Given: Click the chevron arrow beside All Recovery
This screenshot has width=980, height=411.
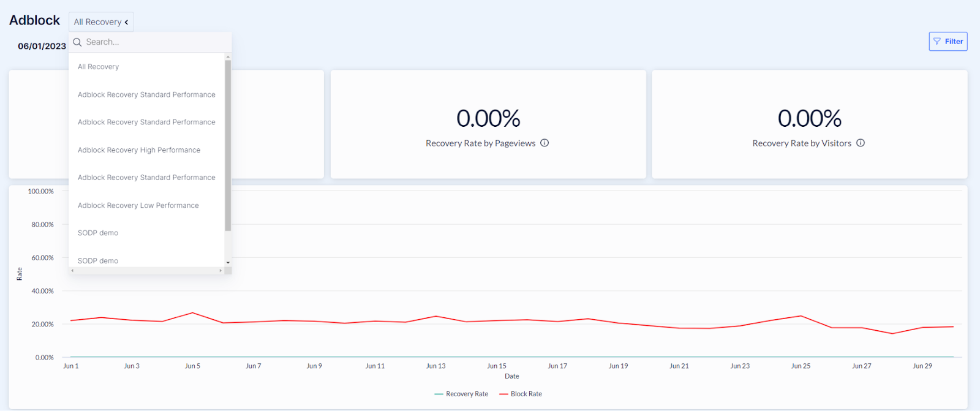Looking at the screenshot, I should coord(127,22).
